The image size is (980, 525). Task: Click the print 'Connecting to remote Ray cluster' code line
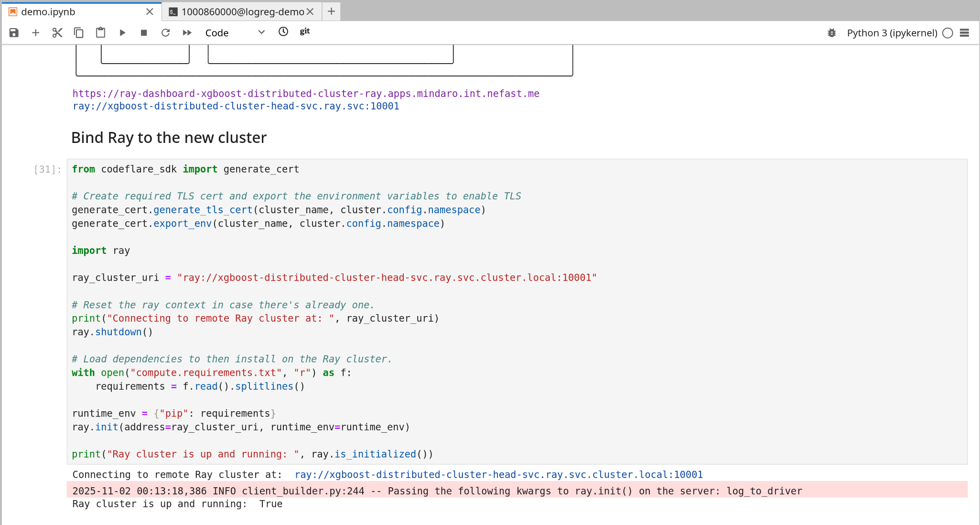pos(255,318)
